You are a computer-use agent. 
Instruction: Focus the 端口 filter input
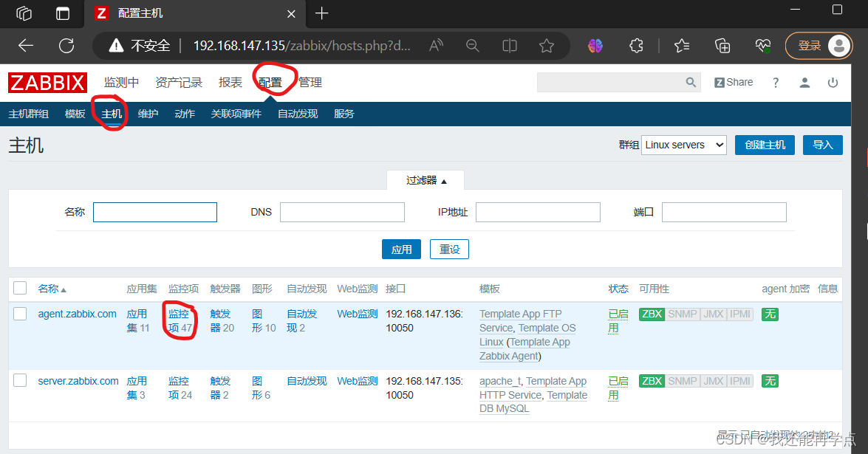click(724, 213)
